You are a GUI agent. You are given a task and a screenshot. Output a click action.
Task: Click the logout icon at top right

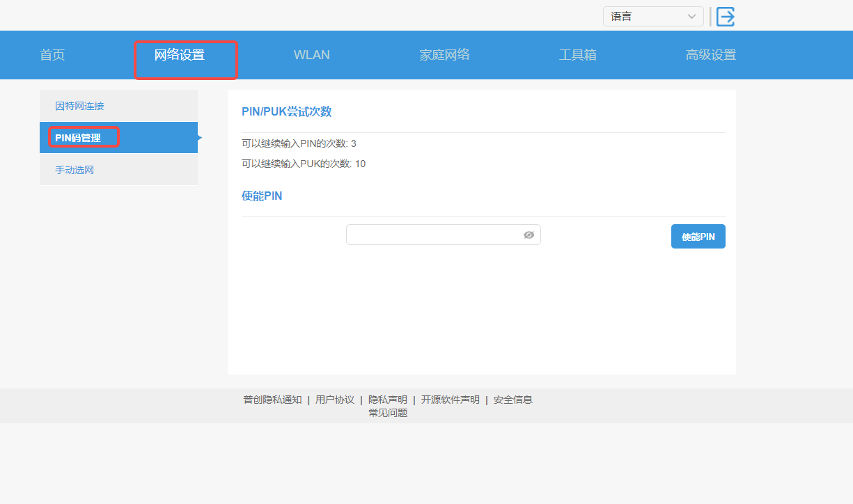[x=725, y=17]
